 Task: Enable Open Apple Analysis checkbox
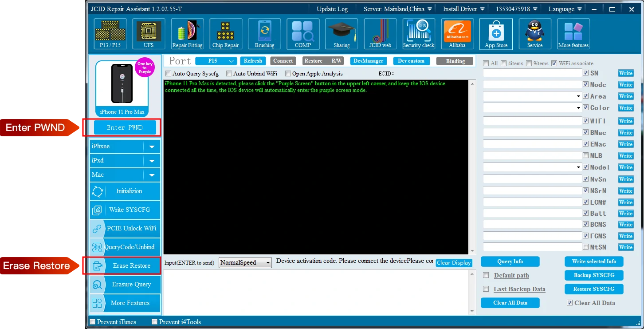(x=288, y=74)
